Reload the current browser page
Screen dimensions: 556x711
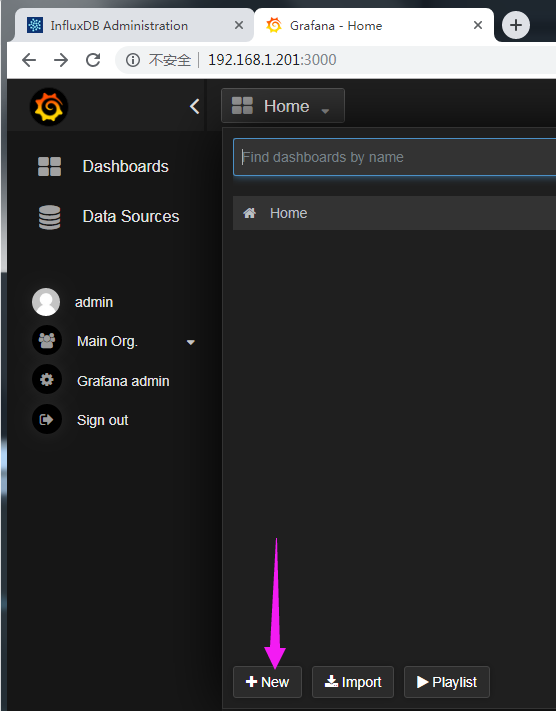pos(93,60)
